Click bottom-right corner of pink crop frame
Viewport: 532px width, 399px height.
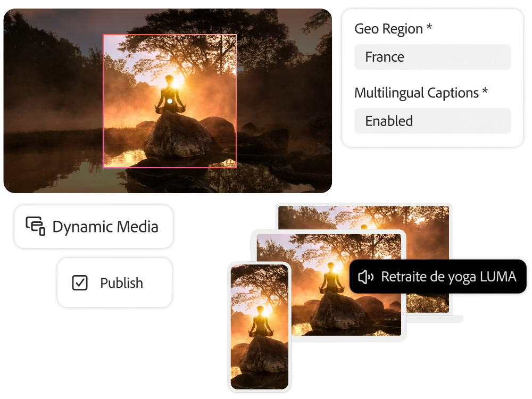(236, 167)
